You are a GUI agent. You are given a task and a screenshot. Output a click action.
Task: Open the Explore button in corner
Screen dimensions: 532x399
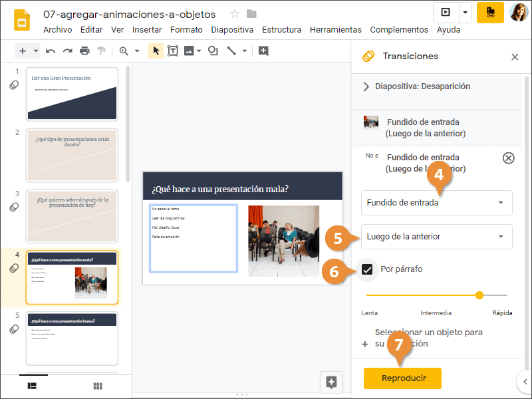pyautogui.click(x=331, y=382)
